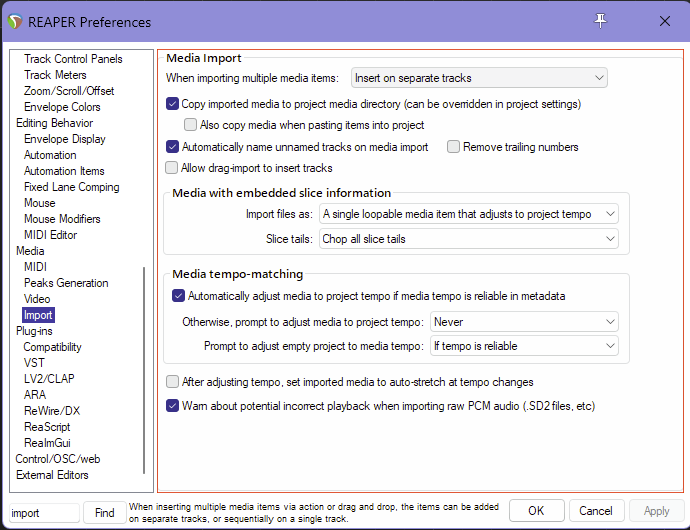Select Track Meters in preferences tree

coord(55,75)
